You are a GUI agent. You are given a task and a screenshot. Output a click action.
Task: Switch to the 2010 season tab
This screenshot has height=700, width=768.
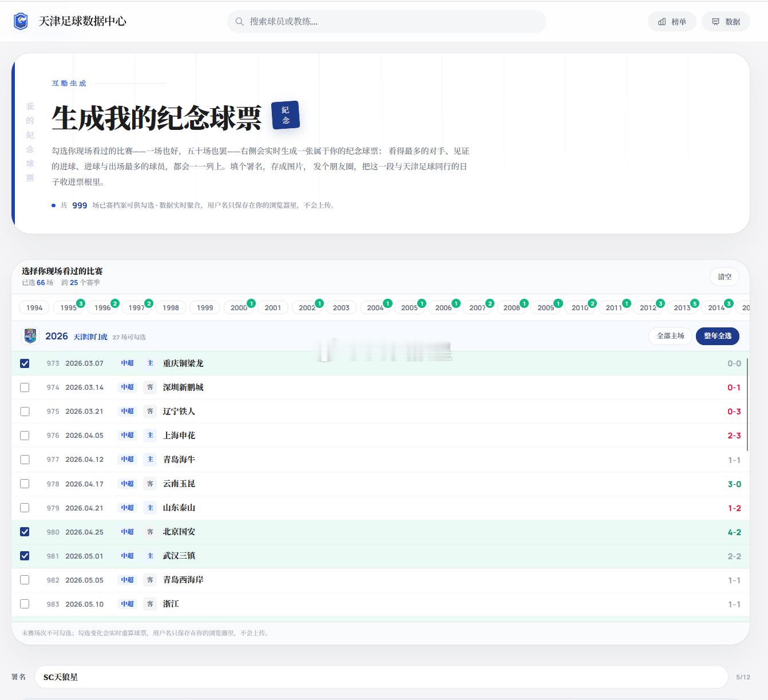tap(580, 307)
